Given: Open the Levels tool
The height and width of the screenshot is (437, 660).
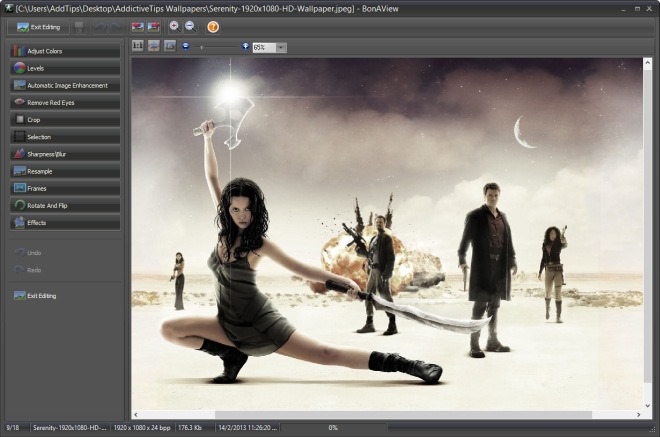Looking at the screenshot, I should 65,68.
